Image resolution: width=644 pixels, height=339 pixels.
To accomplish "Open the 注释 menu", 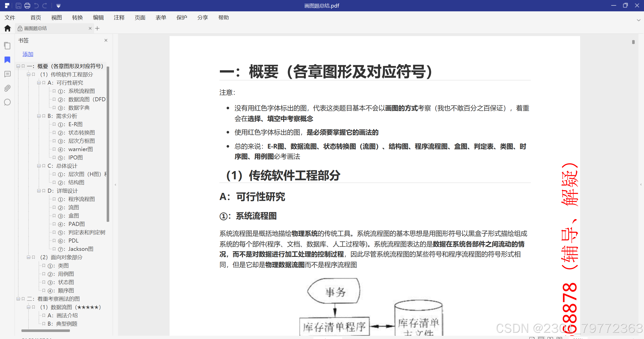I will click(119, 18).
